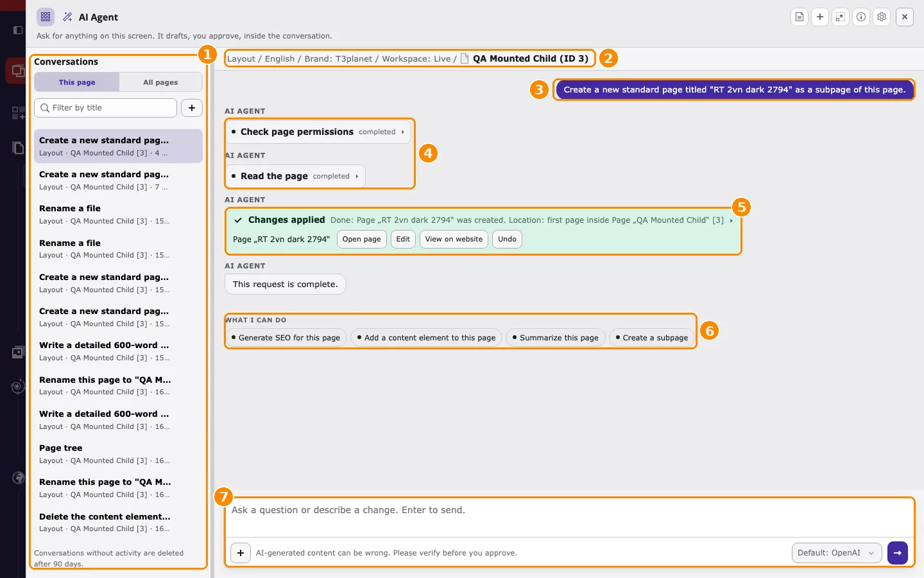
Task: Click the plus button left of the AI disclaimer
Action: (241, 553)
